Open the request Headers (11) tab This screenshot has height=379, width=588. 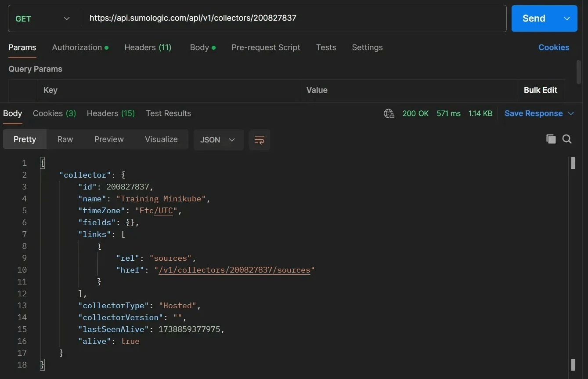point(148,47)
